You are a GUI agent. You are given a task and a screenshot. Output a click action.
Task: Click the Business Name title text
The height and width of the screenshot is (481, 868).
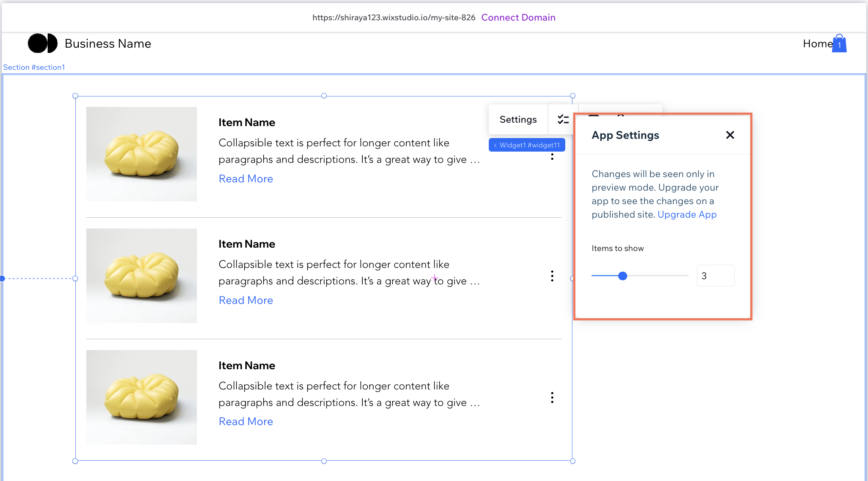point(108,44)
